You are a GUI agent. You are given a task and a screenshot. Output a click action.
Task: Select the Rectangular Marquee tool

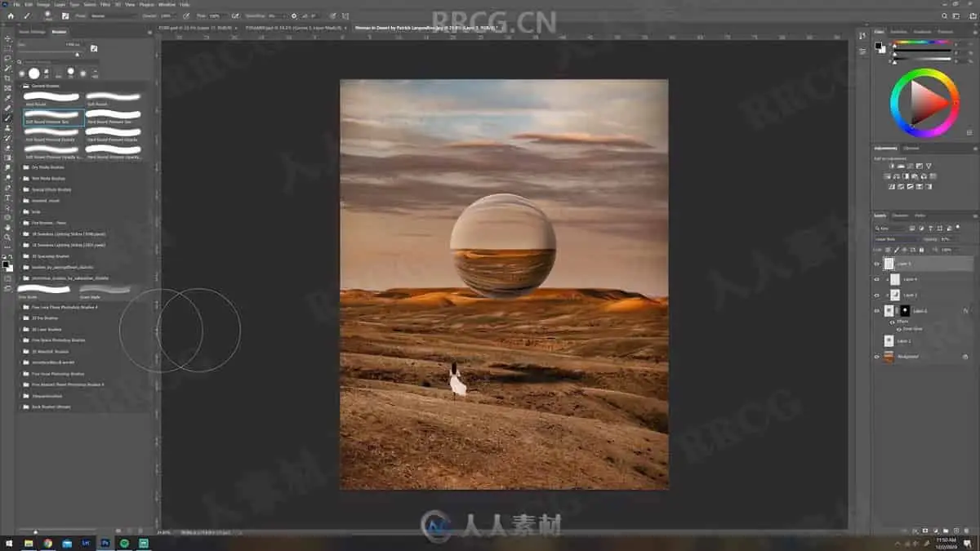tap(8, 48)
